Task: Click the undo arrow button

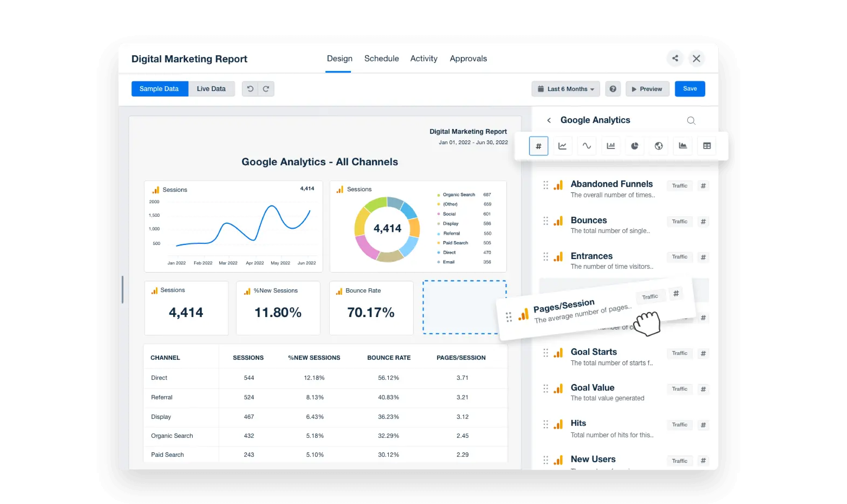Action: [250, 89]
